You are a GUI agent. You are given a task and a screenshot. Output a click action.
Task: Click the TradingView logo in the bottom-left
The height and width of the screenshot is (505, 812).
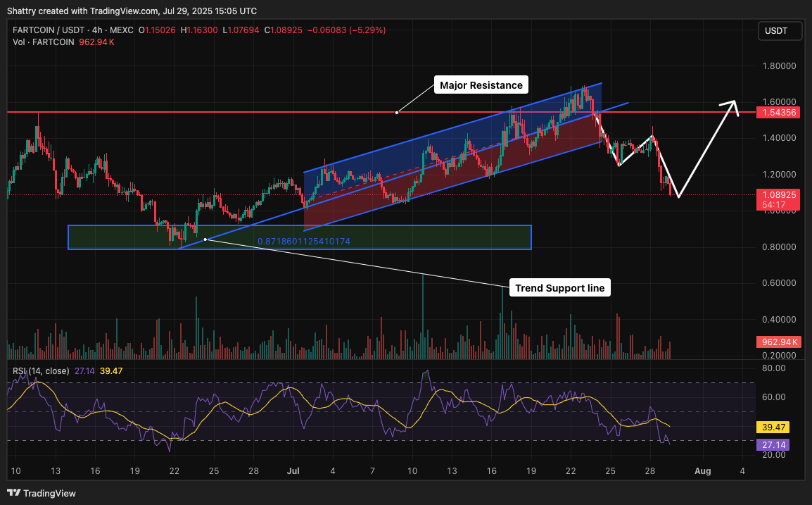pos(42,493)
